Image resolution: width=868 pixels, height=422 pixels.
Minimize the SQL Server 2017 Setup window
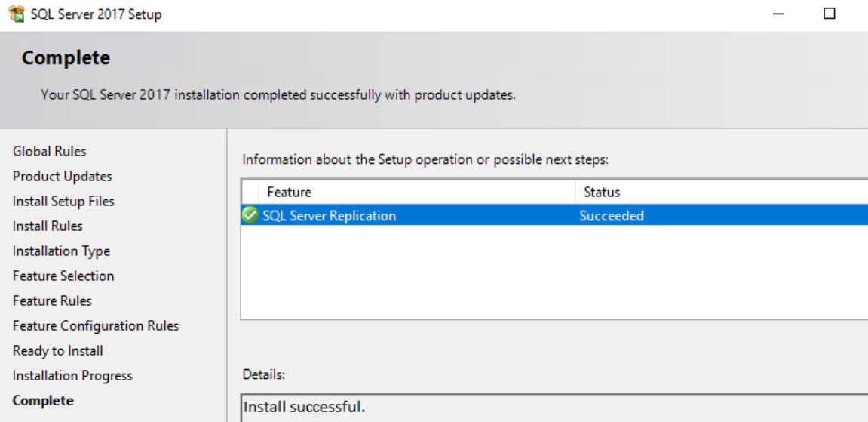tap(778, 14)
